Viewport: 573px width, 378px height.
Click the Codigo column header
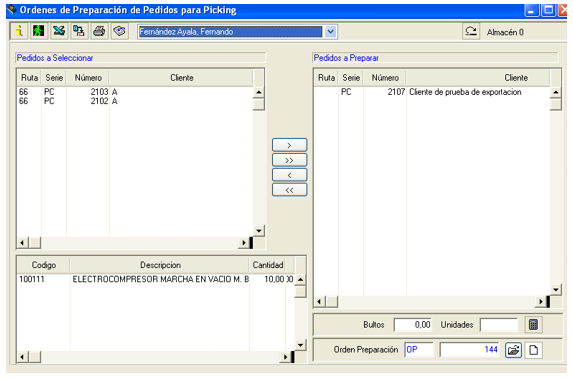coord(44,265)
